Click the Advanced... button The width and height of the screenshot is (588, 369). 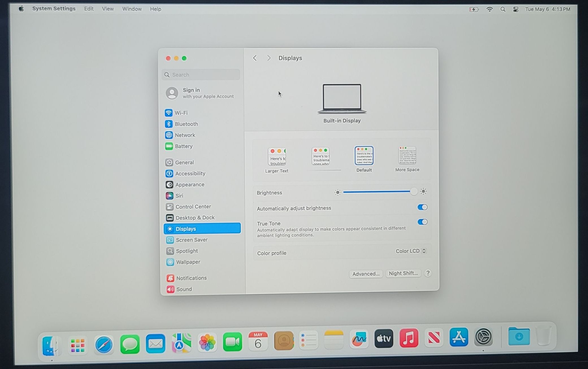point(366,274)
